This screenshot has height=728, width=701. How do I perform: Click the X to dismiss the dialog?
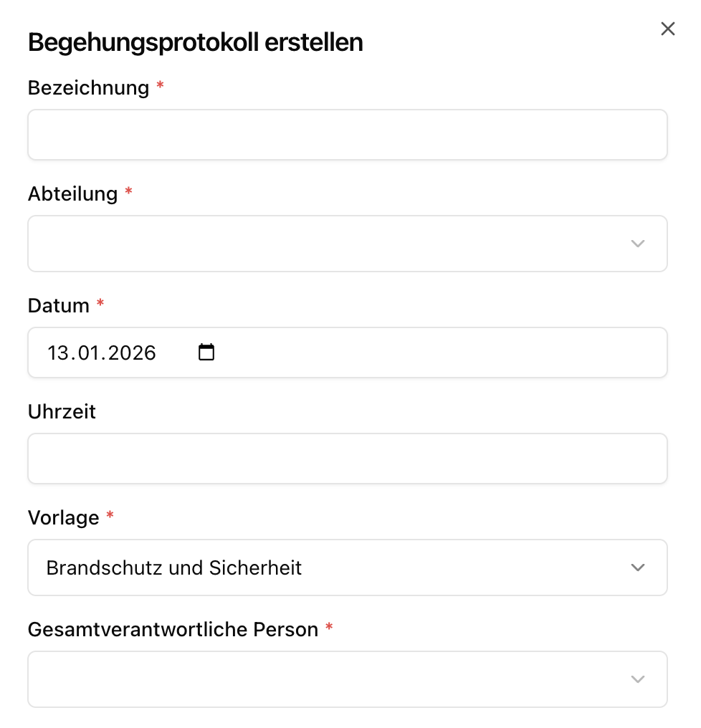(668, 29)
